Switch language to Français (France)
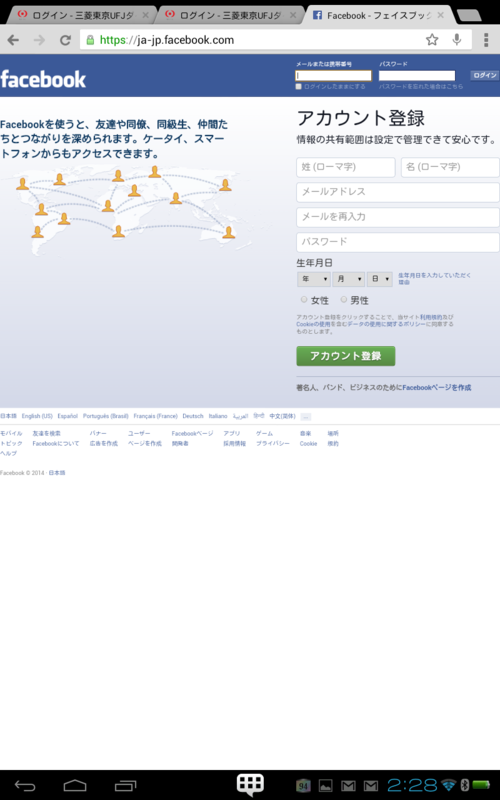The height and width of the screenshot is (800, 500). click(x=156, y=416)
